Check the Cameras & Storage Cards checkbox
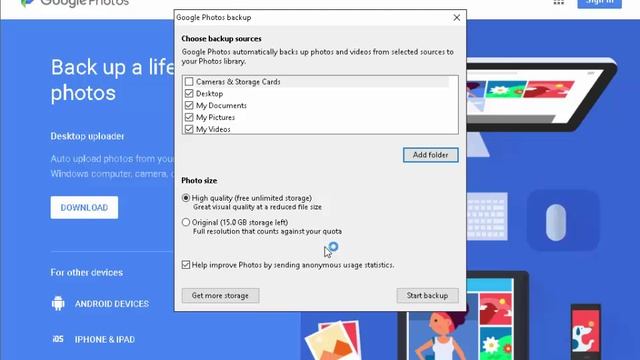Image resolution: width=640 pixels, height=360 pixels. [x=189, y=82]
